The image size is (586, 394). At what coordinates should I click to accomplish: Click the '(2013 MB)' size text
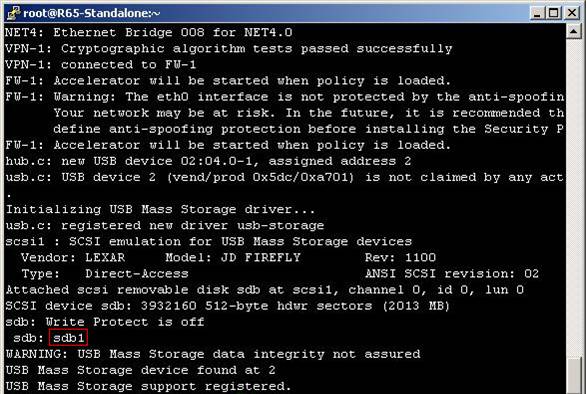(x=416, y=306)
